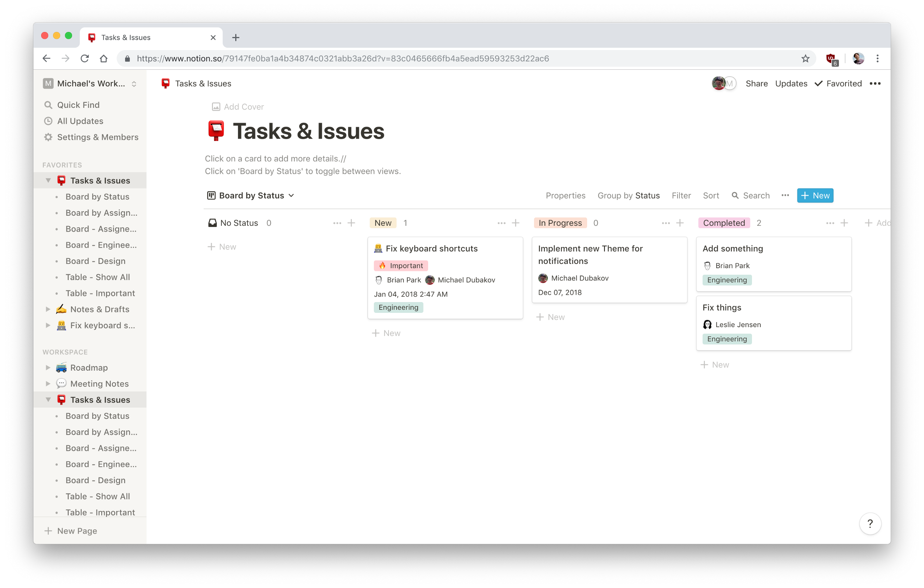
Task: Toggle the Board by Status dropdown view
Action: click(250, 196)
